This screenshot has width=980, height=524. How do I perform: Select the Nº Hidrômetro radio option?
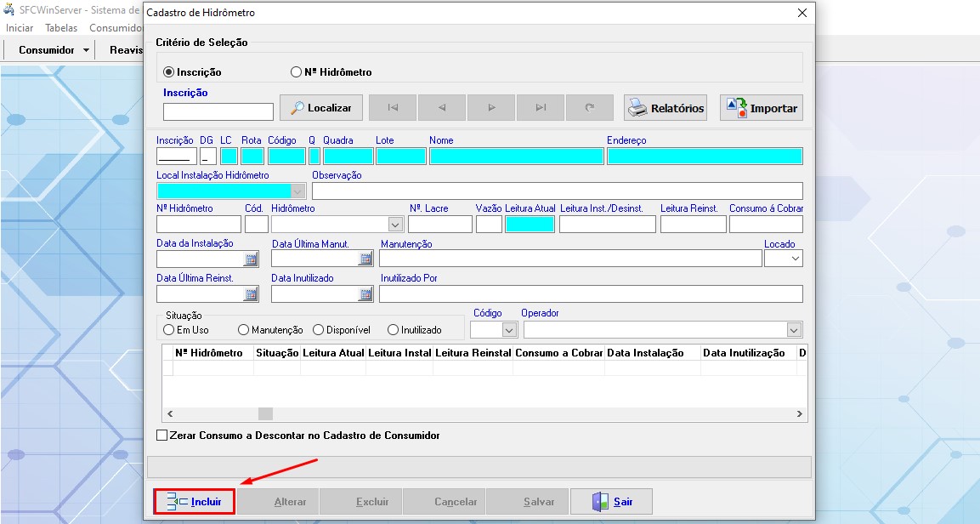pyautogui.click(x=297, y=72)
